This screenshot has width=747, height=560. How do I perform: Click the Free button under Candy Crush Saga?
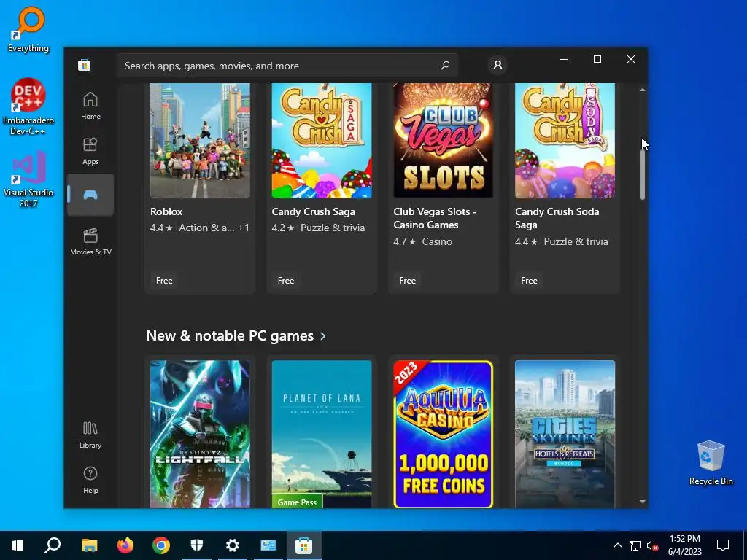pos(286,281)
